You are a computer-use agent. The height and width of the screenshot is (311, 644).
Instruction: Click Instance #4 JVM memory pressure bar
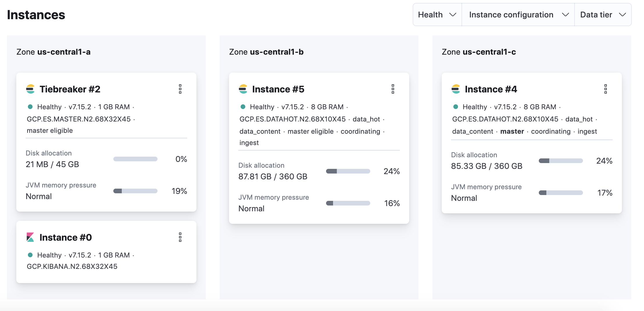click(561, 193)
